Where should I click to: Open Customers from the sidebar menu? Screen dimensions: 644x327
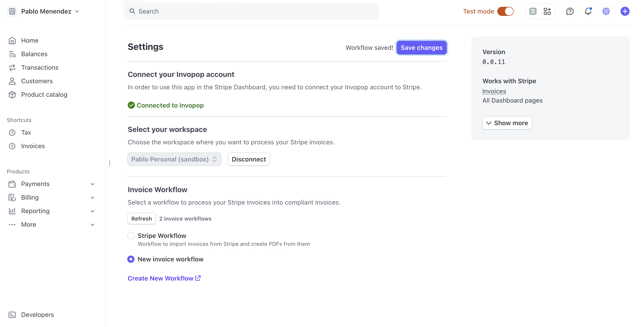click(x=37, y=81)
